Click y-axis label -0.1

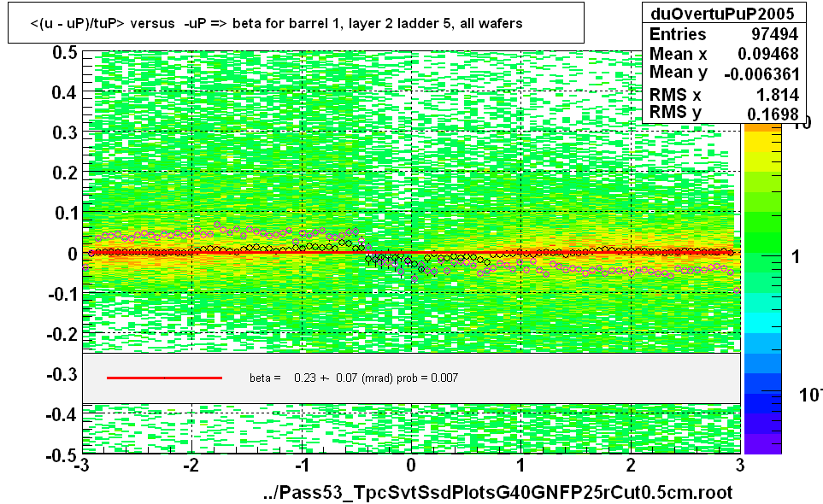(x=62, y=294)
